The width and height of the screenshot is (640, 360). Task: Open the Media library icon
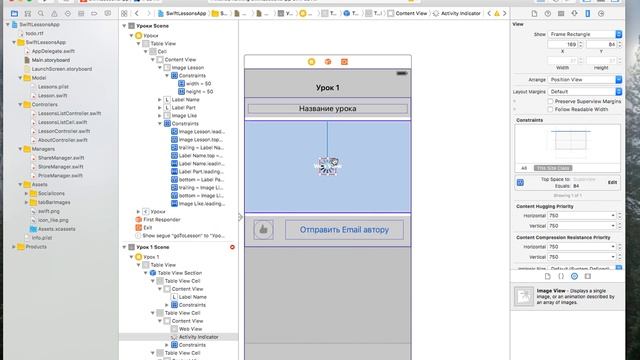coord(588,276)
